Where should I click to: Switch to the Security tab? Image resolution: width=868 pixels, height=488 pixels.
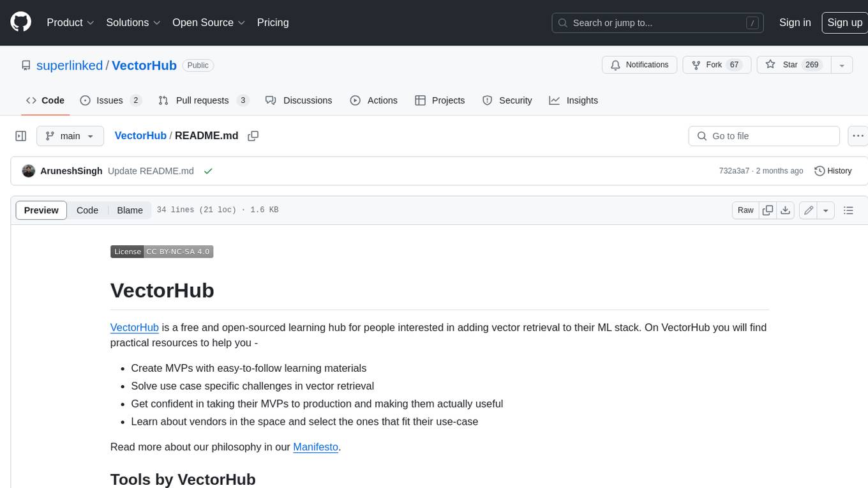[507, 100]
